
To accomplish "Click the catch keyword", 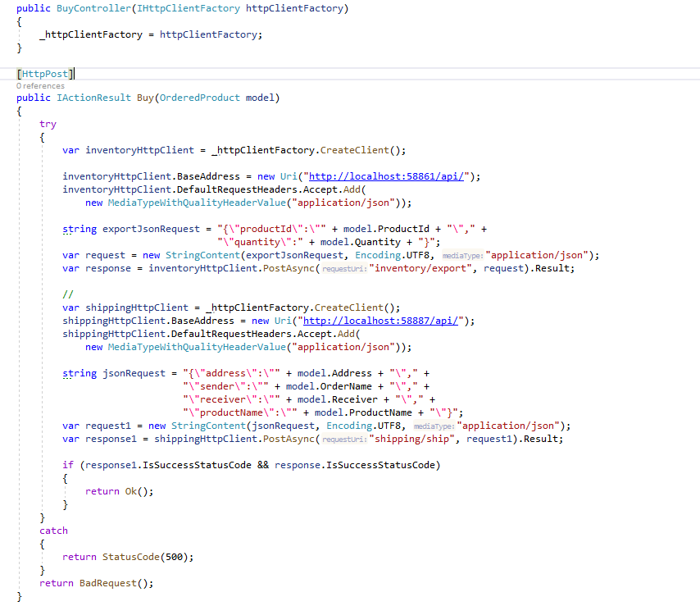I will [52, 530].
